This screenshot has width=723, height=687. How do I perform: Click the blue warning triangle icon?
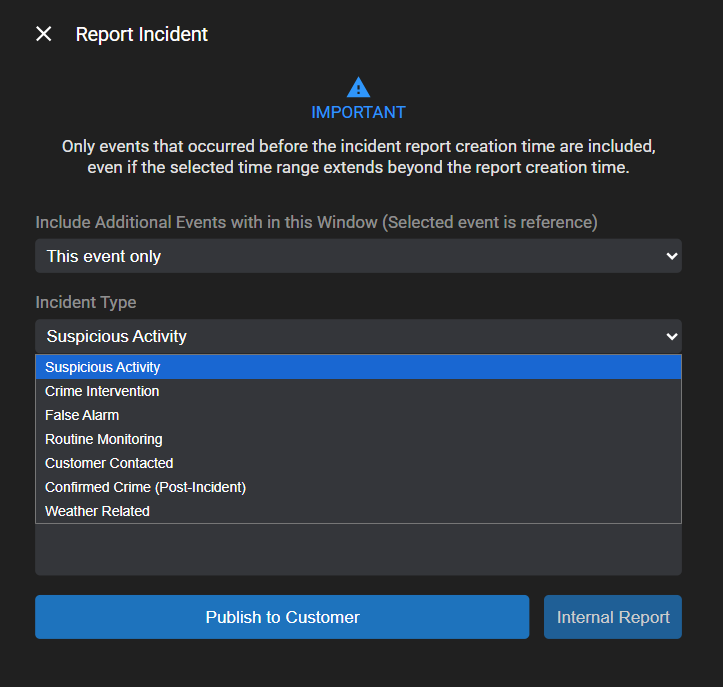[358, 87]
